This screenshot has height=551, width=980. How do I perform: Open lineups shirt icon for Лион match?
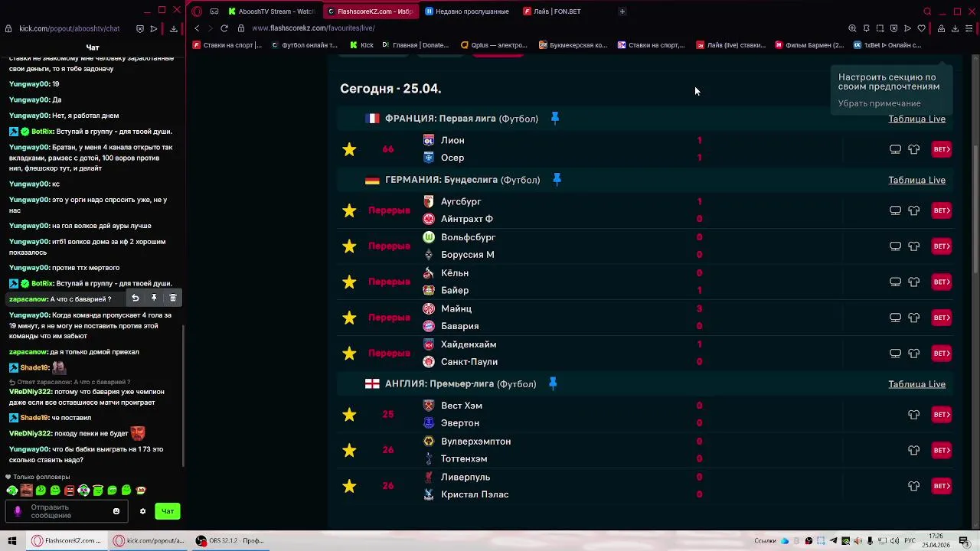click(913, 149)
